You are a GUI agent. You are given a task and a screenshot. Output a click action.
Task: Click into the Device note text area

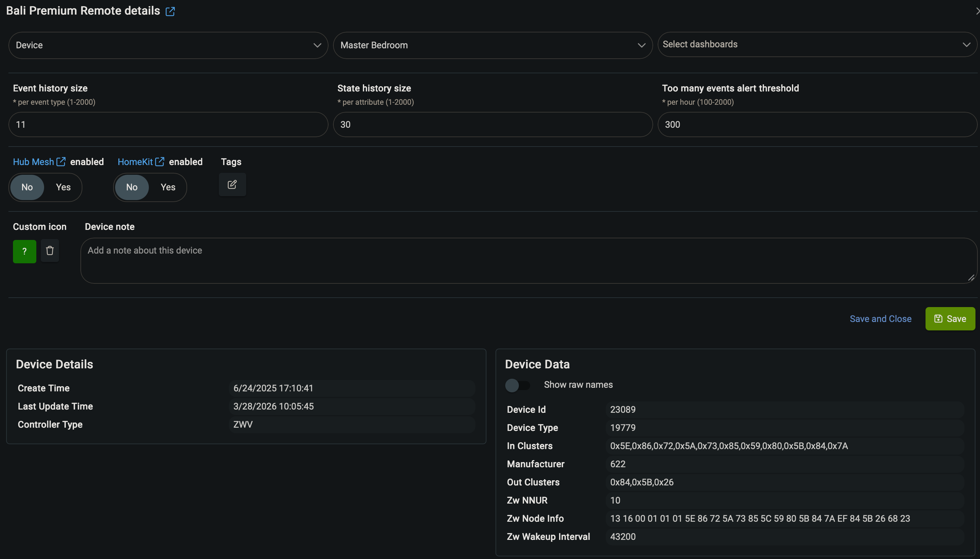click(529, 261)
